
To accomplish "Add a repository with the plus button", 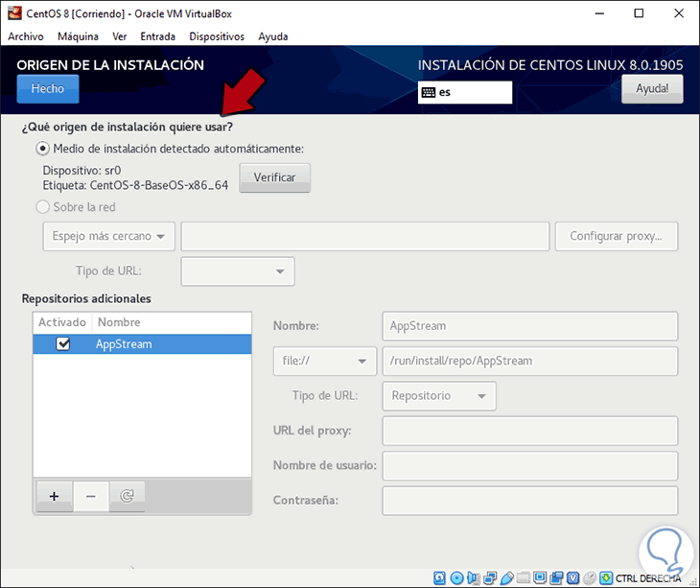I will (55, 497).
